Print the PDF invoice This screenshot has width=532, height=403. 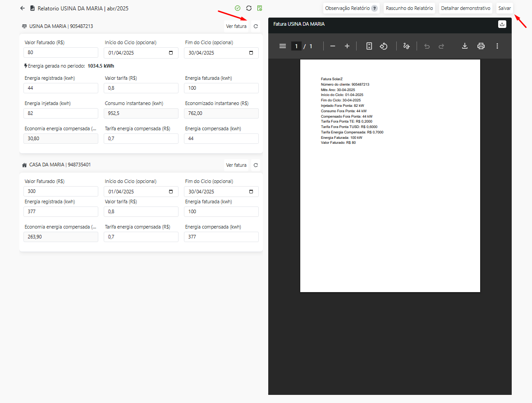tap(481, 46)
